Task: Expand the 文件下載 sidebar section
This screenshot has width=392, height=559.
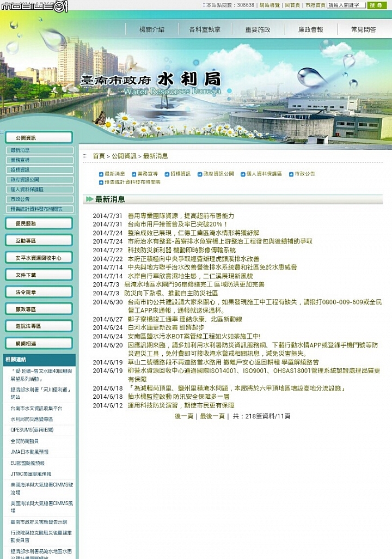Action: [x=39, y=275]
